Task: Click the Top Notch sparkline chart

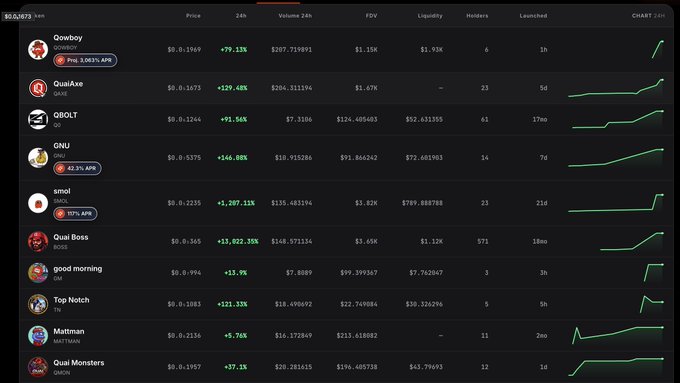Action: [x=652, y=304]
